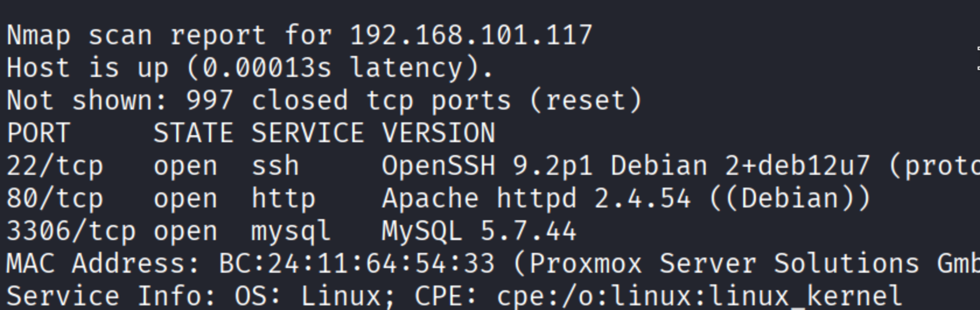Click the PORT column header
Screen dimensions: 980x310
[38, 133]
